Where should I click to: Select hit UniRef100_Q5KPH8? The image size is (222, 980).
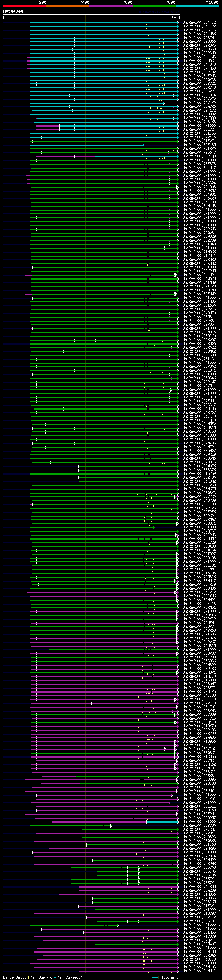(x=199, y=864)
